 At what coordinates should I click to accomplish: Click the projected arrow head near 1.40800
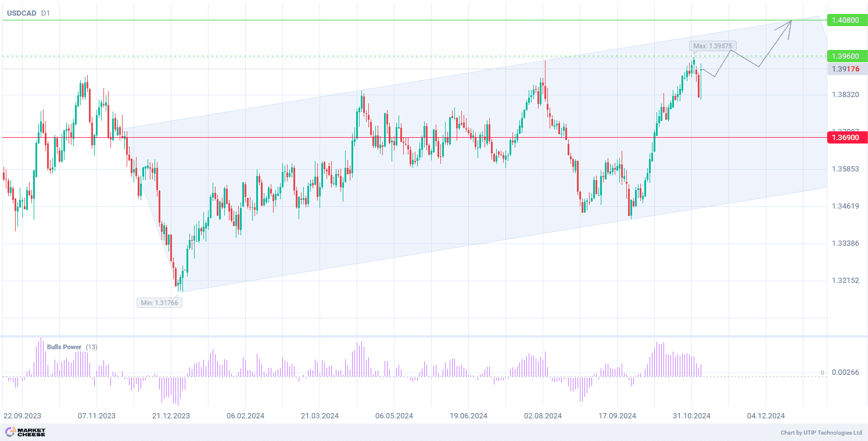tap(790, 23)
